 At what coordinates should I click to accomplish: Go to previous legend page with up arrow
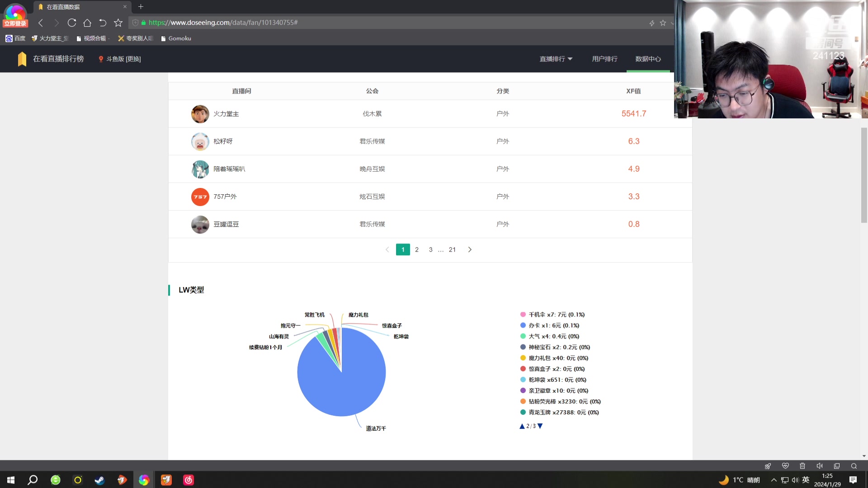pos(522,426)
